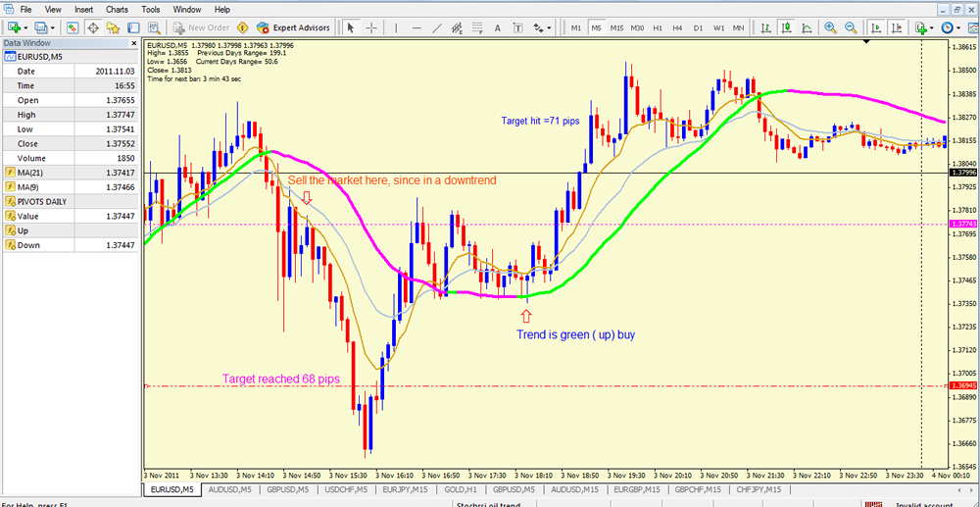The width and height of the screenshot is (980, 507).
Task: Switch chart to M30 timeframe
Action: click(638, 27)
